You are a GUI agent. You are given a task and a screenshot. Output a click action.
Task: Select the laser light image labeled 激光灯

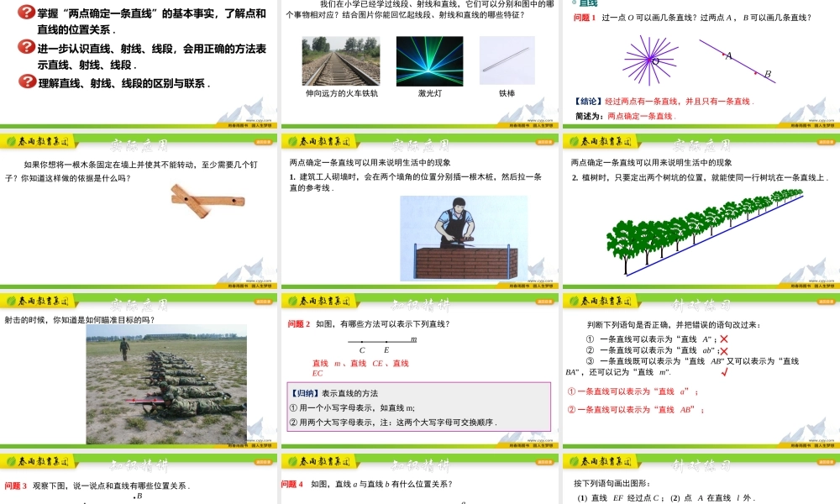(428, 59)
